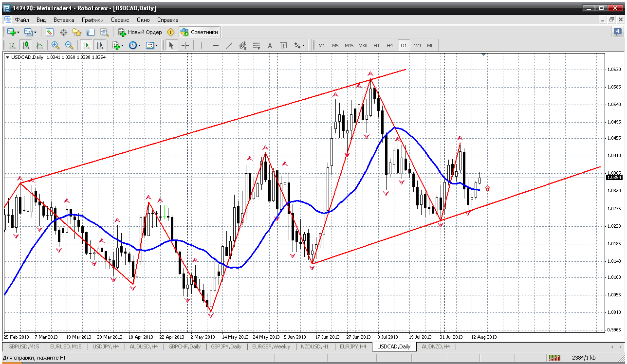
Task: Select the D1 timeframe
Action: coord(404,45)
